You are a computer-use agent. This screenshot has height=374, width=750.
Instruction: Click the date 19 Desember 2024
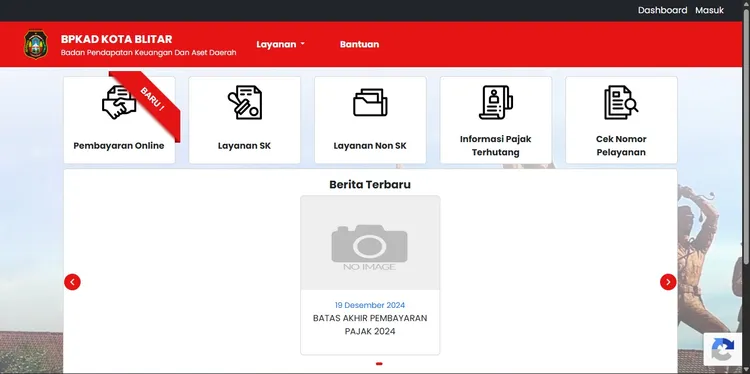pos(370,305)
